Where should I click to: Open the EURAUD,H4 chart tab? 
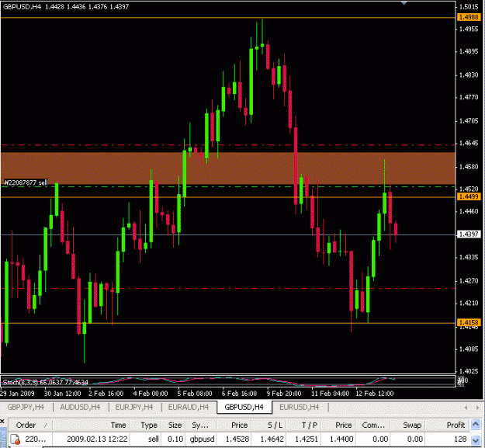tap(189, 407)
